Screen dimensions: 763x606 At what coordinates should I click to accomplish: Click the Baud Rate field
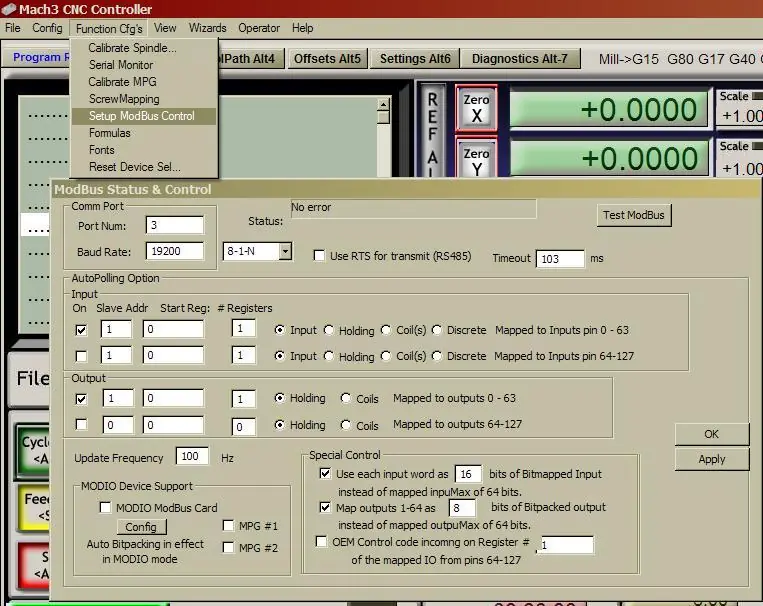[175, 251]
